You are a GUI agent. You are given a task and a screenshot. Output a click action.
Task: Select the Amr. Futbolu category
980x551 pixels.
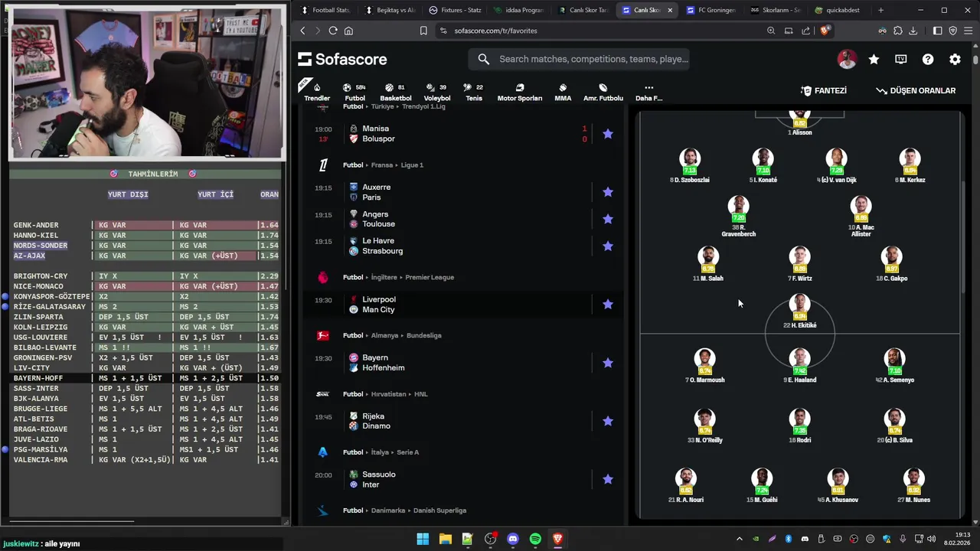603,92
